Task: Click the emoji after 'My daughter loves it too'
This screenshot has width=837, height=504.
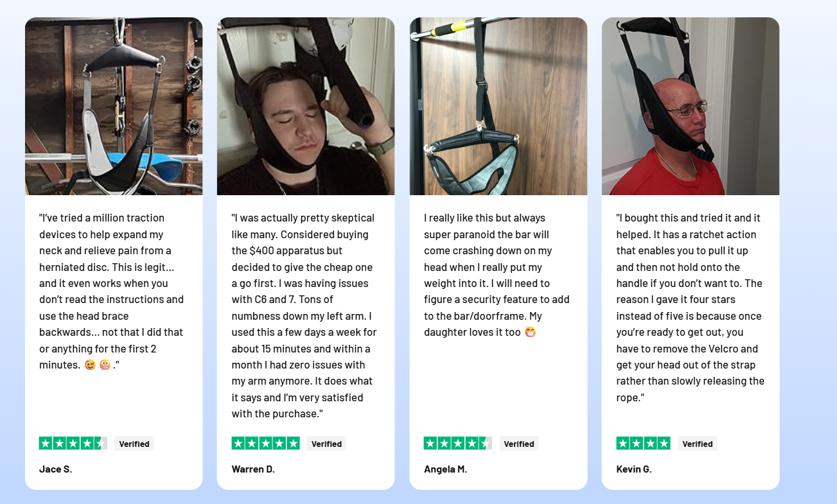Action: [530, 333]
